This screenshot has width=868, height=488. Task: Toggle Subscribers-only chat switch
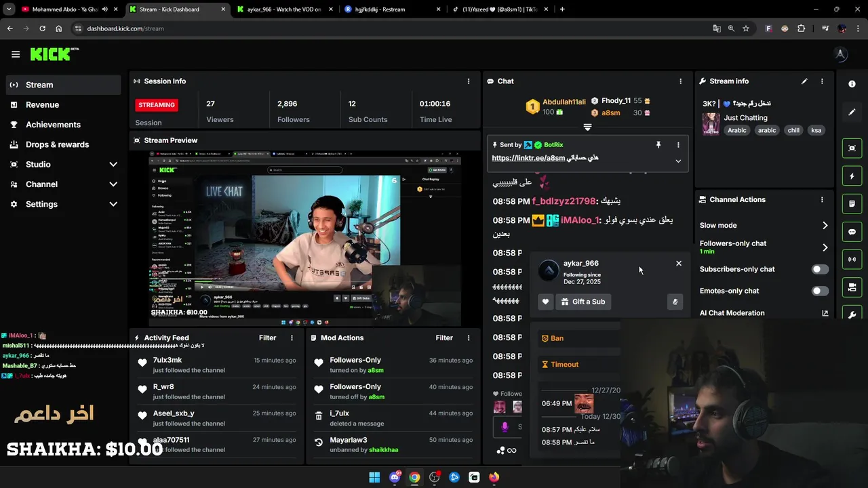820,269
